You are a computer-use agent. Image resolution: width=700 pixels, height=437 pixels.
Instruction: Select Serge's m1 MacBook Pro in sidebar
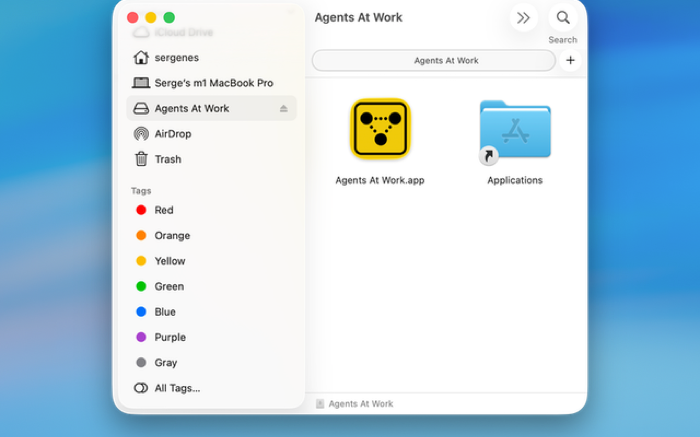[x=211, y=83]
